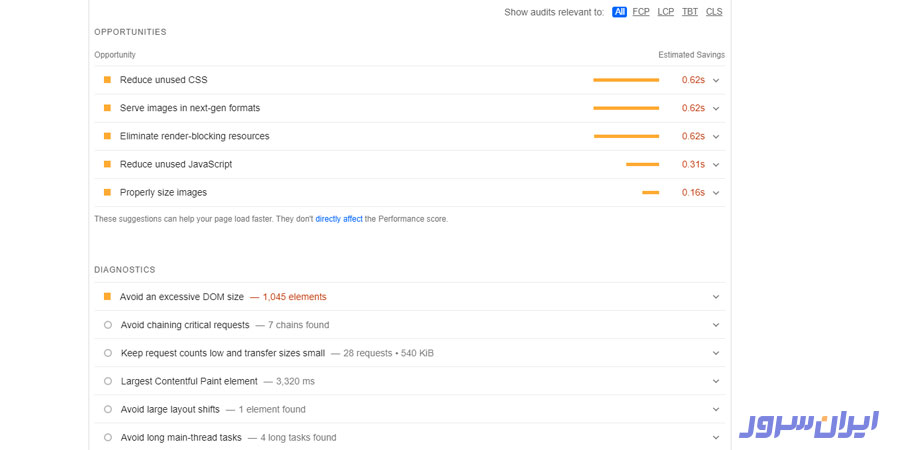Expand the Properly size images chevron
Image resolution: width=900 pixels, height=450 pixels.
coord(716,192)
